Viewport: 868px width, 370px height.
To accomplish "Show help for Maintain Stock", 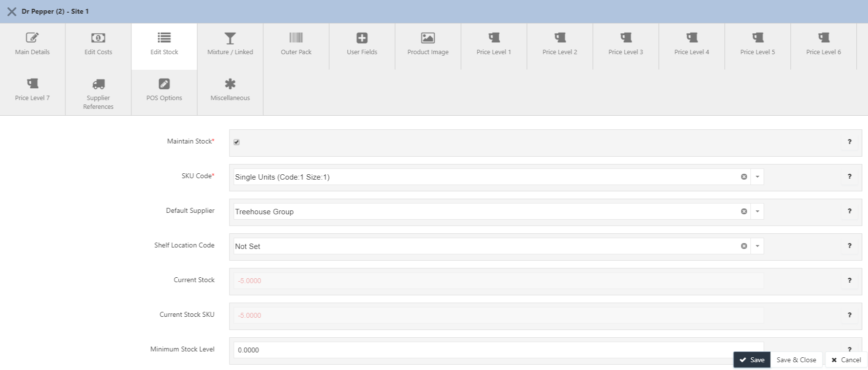I will [849, 142].
